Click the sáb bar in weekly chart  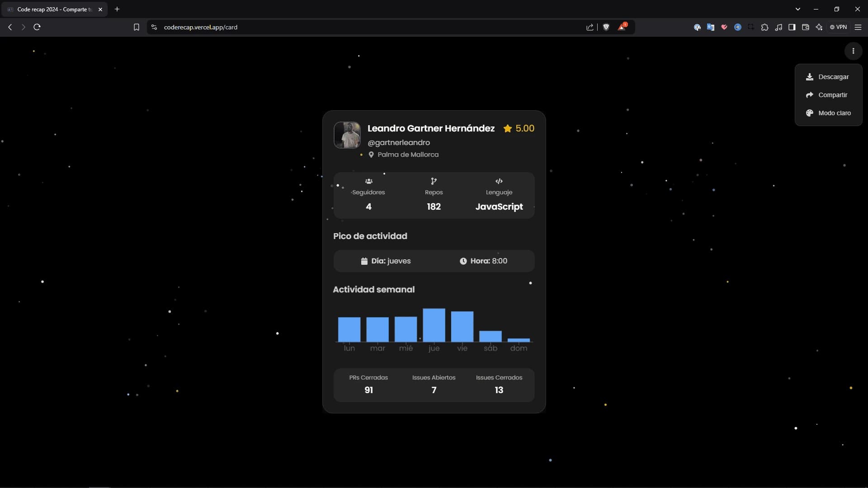[x=490, y=336]
